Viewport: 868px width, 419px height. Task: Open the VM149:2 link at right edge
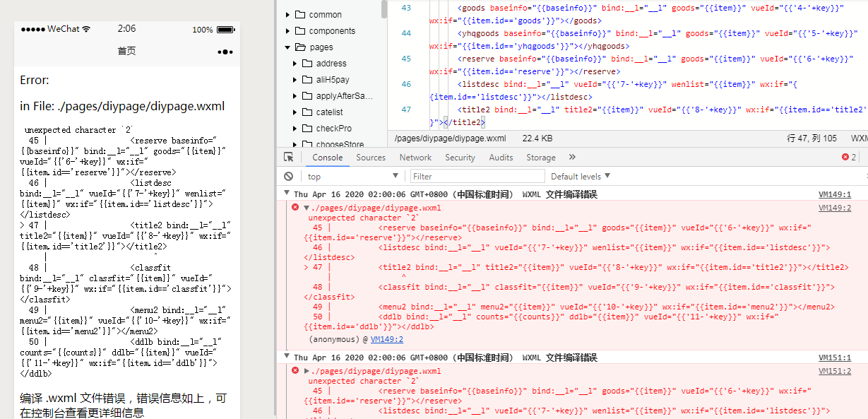coord(835,208)
